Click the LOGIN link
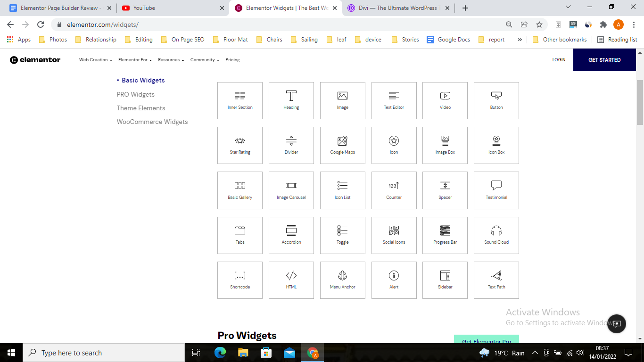The height and width of the screenshot is (362, 644). (x=559, y=60)
